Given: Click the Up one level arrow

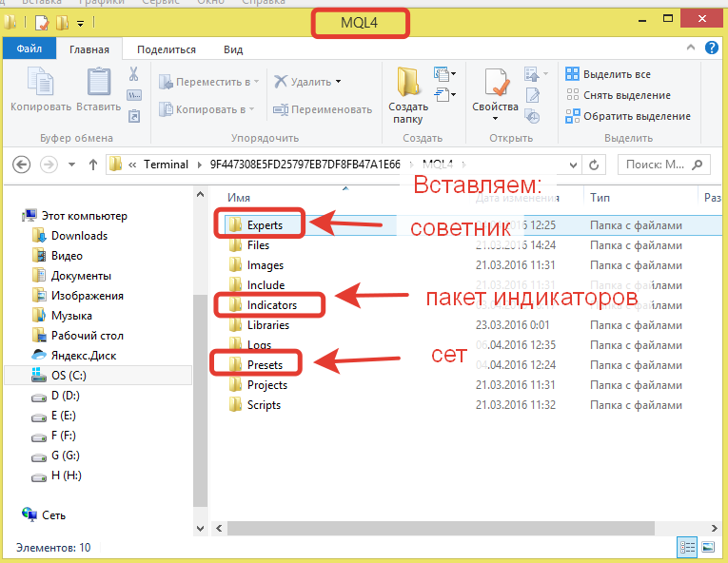Looking at the screenshot, I should pyautogui.click(x=93, y=165).
